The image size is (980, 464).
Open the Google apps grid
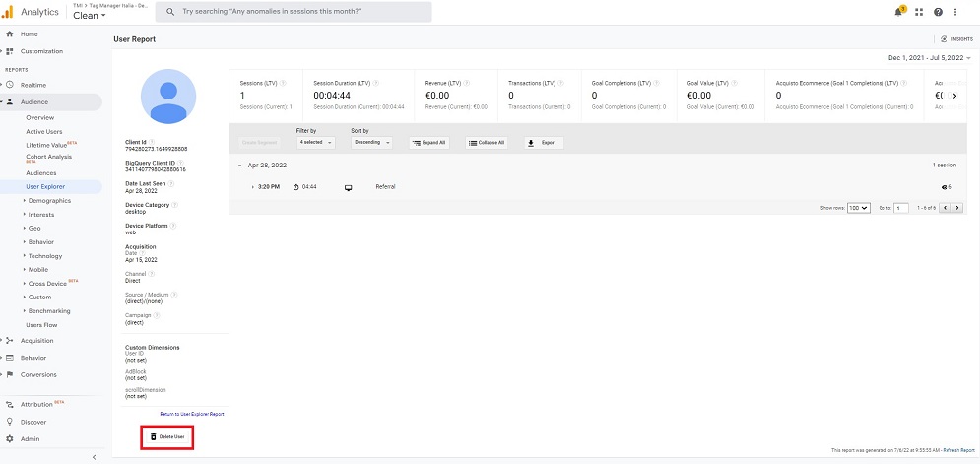[x=919, y=12]
